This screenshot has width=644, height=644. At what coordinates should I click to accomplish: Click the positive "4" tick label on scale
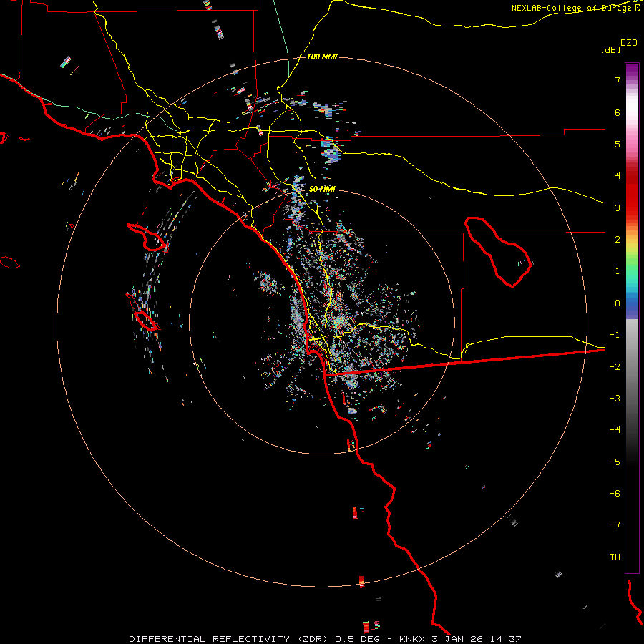pos(618,176)
